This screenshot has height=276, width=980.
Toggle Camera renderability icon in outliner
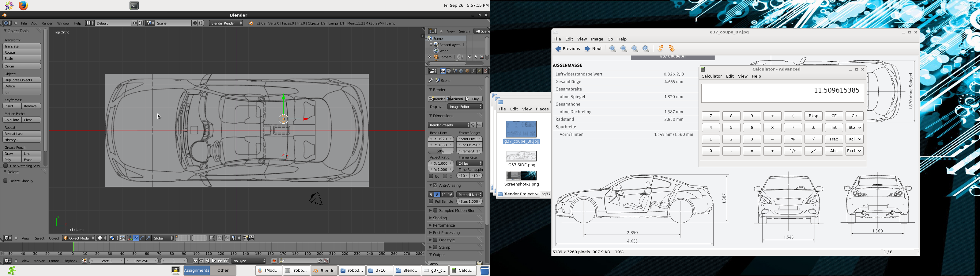(482, 57)
